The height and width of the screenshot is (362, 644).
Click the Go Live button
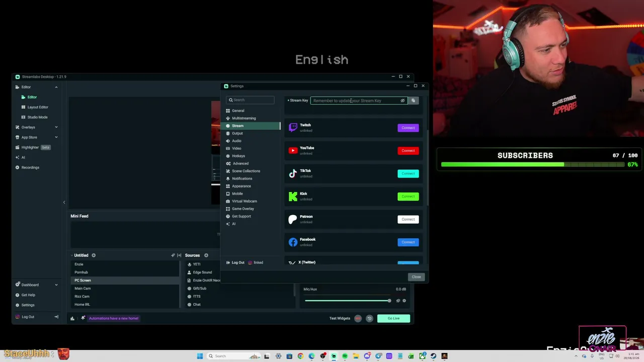coord(393,318)
